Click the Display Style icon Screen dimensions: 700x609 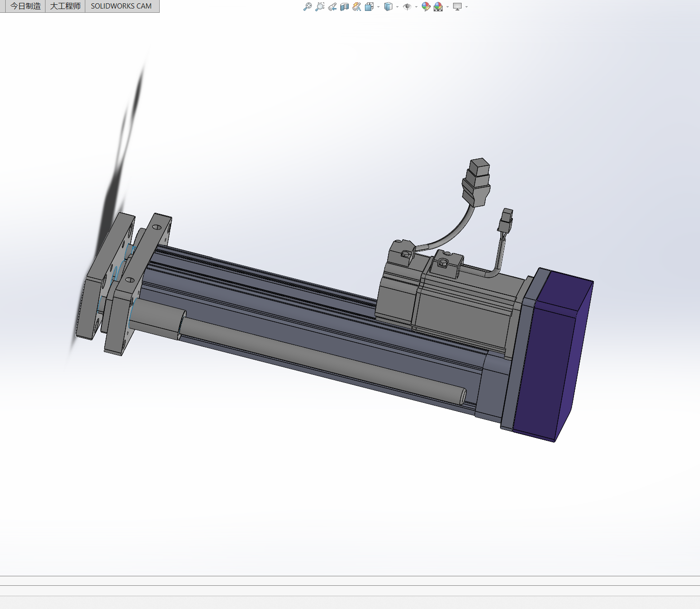388,7
